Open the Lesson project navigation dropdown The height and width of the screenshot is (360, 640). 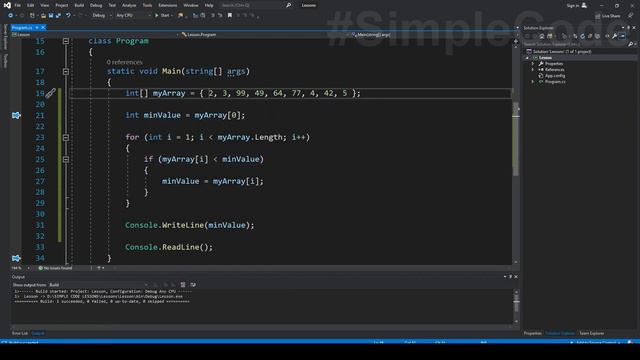[95, 35]
